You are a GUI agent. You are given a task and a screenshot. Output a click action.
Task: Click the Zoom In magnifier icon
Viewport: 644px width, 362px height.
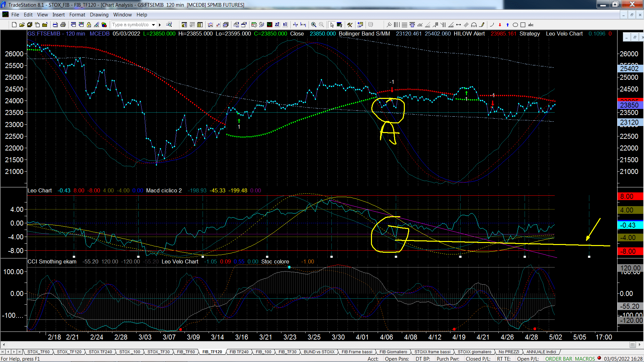click(314, 25)
